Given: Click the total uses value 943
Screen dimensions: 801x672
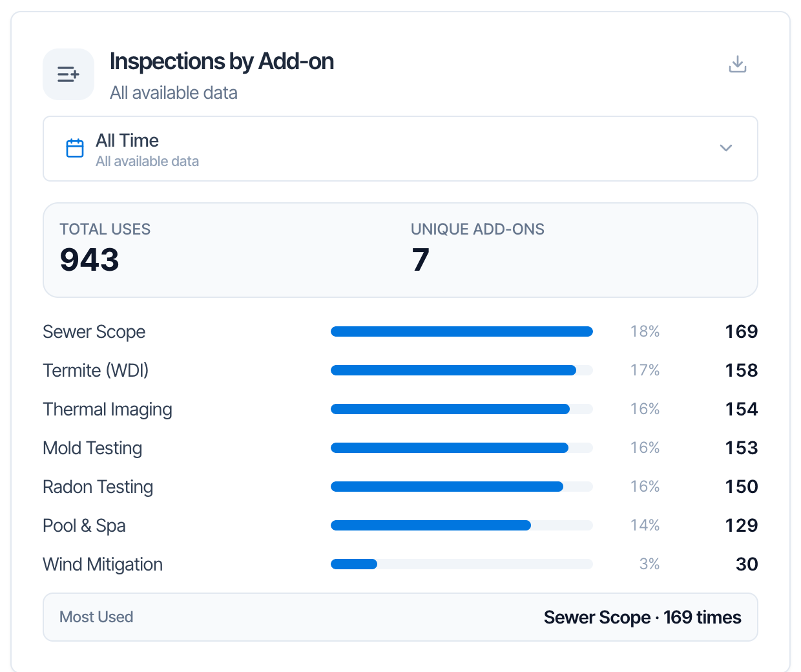Looking at the screenshot, I should (90, 260).
